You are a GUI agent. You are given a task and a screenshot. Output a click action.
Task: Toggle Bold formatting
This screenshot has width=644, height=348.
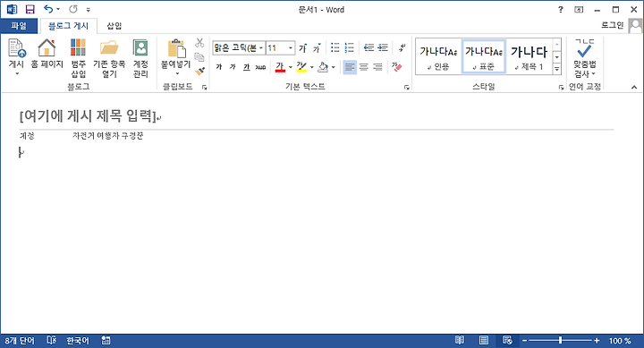(x=219, y=66)
